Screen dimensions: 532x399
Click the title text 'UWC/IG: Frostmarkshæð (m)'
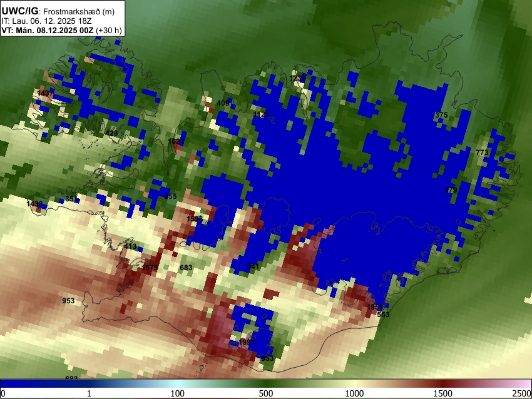58,11
